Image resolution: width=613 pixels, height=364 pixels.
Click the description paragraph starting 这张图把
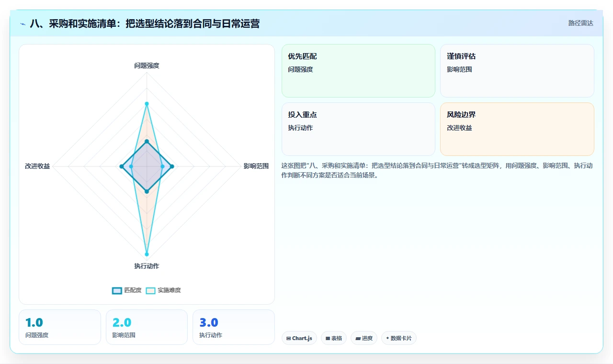pos(438,170)
